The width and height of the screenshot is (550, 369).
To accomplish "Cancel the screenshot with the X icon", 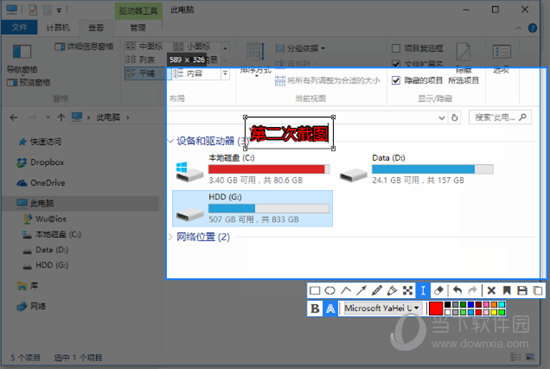I will (491, 290).
